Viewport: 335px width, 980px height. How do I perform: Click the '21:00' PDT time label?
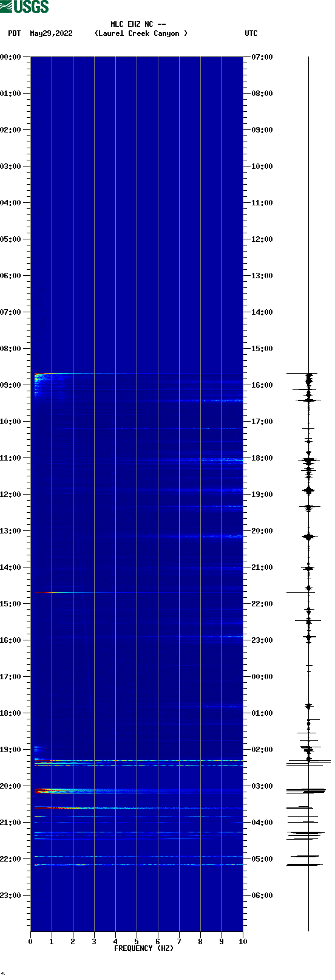coord(11,823)
